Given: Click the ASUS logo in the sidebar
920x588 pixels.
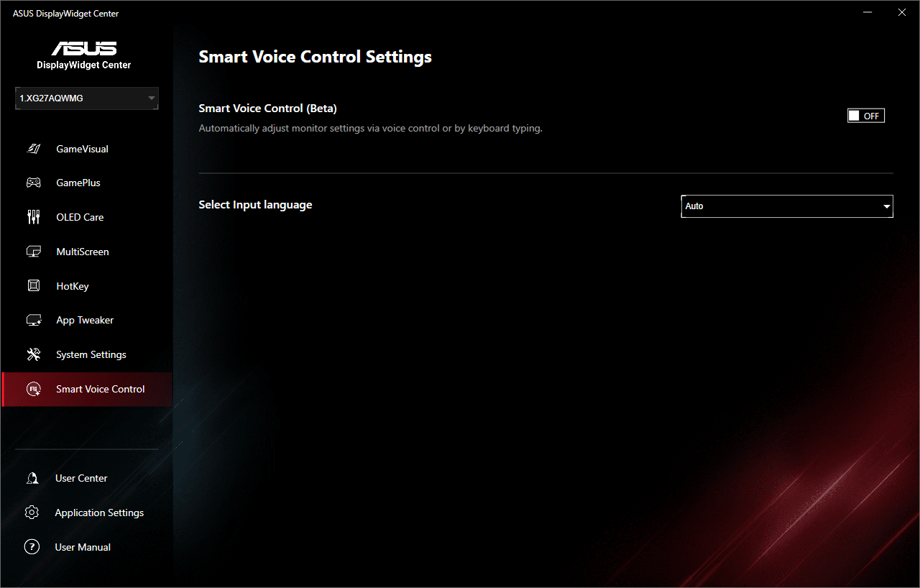Looking at the screenshot, I should coord(84,48).
